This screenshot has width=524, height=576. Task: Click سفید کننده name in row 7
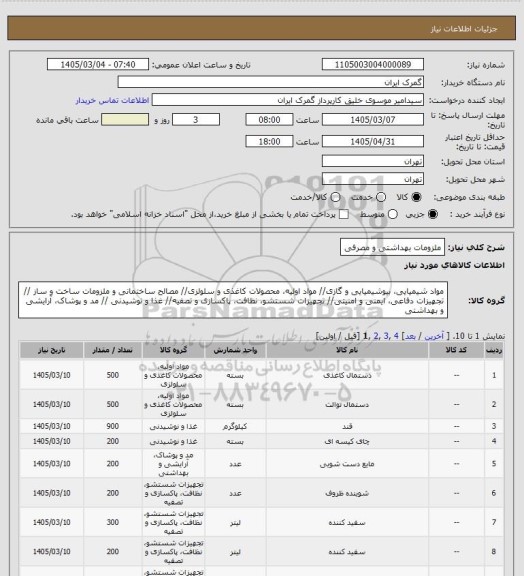click(347, 522)
